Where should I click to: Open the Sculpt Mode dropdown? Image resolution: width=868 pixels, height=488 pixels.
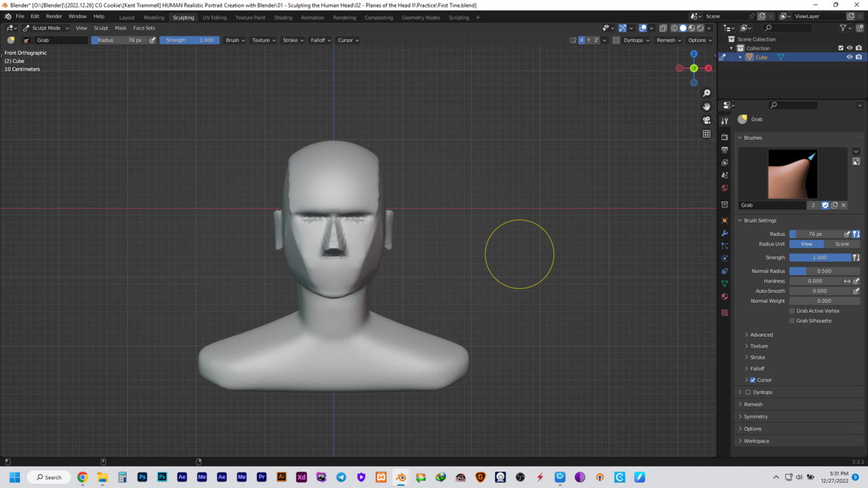46,28
